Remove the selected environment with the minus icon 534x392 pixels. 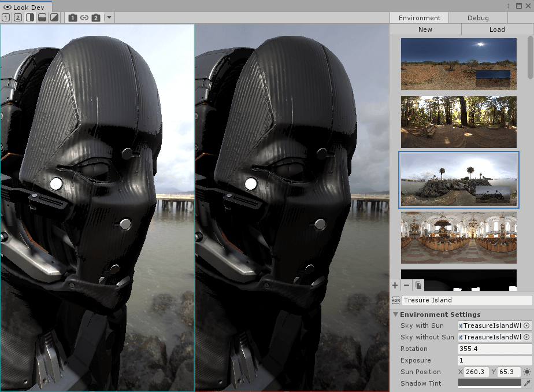pos(406,285)
